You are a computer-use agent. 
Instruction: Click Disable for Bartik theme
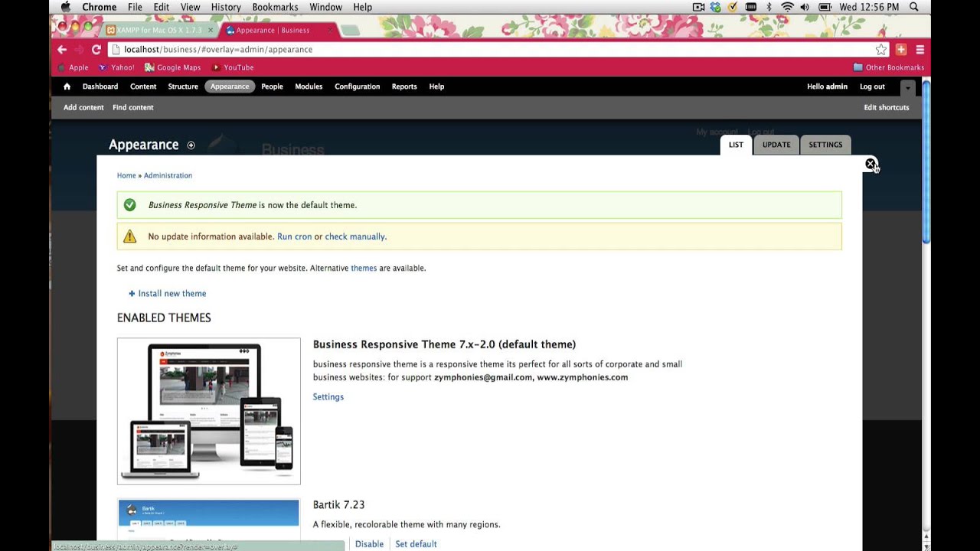pos(369,544)
